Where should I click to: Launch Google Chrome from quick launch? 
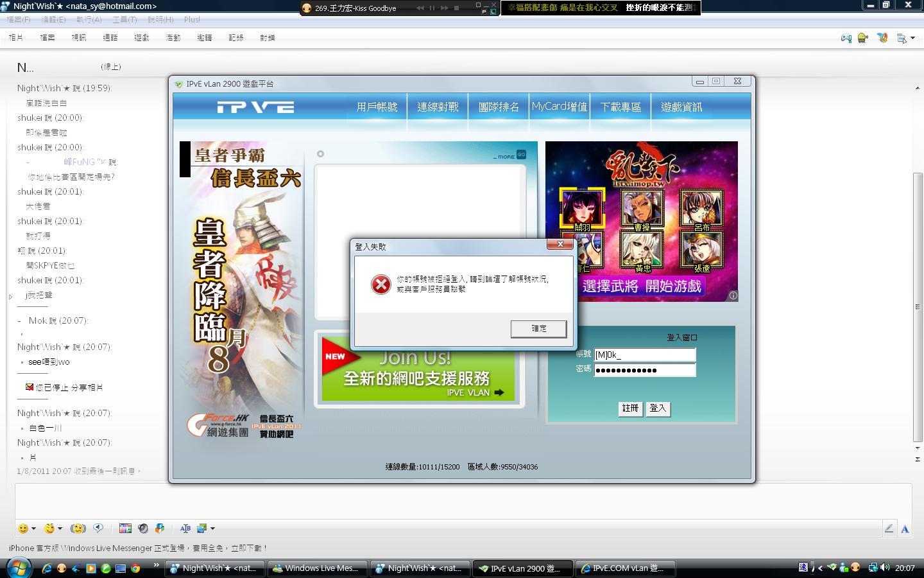point(135,568)
